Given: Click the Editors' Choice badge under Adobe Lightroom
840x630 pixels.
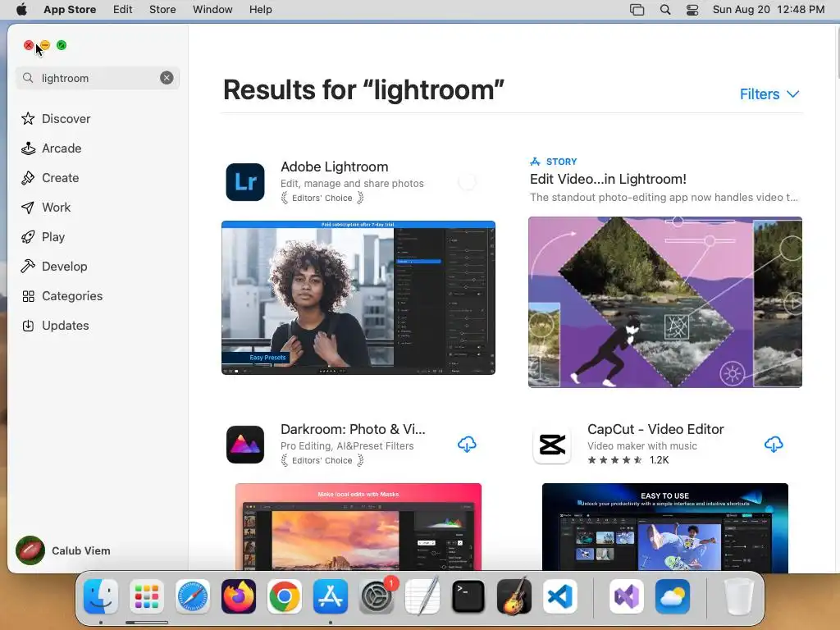Looking at the screenshot, I should 322,199.
